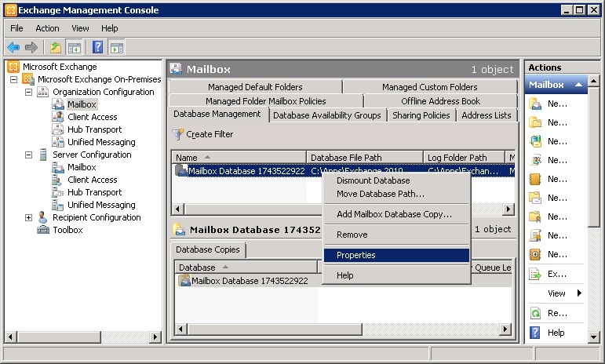Click the Back arrow toolbar icon

tap(13, 47)
